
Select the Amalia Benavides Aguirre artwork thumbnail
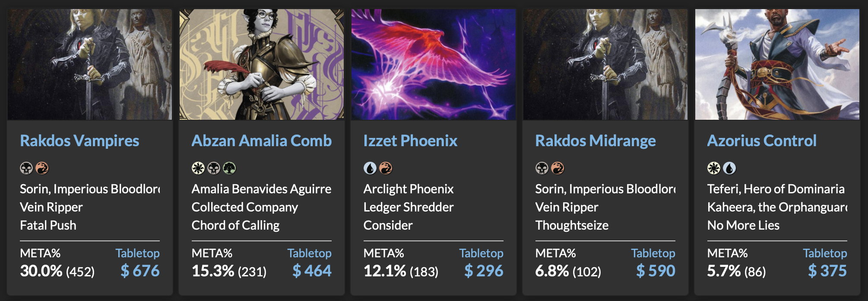tap(262, 64)
